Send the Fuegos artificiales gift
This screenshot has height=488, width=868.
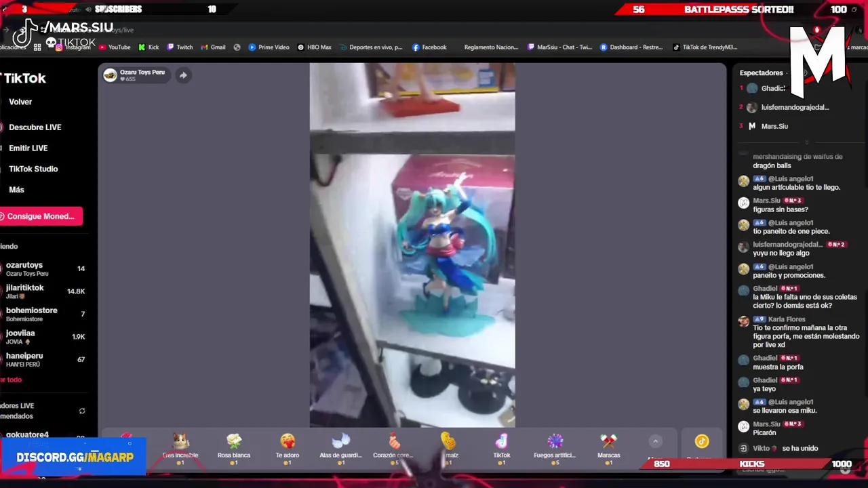(x=555, y=449)
